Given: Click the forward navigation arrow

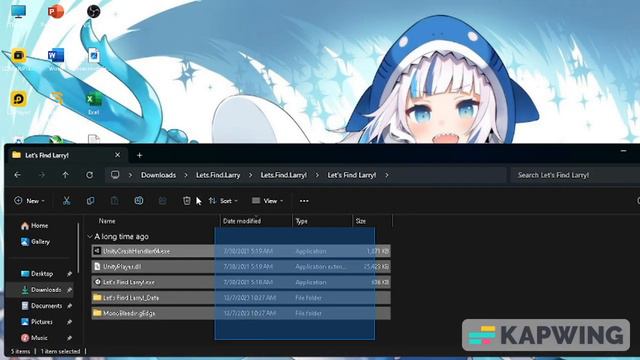Looking at the screenshot, I should tap(42, 175).
